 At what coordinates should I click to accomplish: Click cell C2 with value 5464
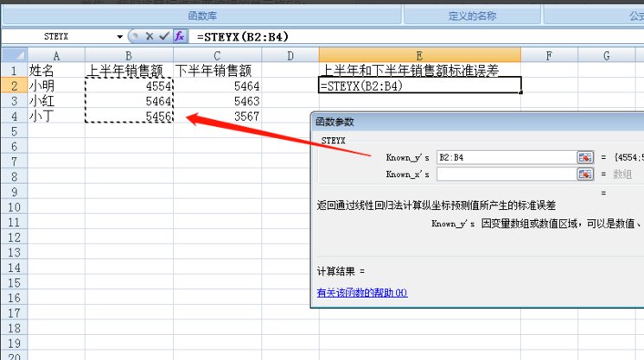[x=217, y=86]
